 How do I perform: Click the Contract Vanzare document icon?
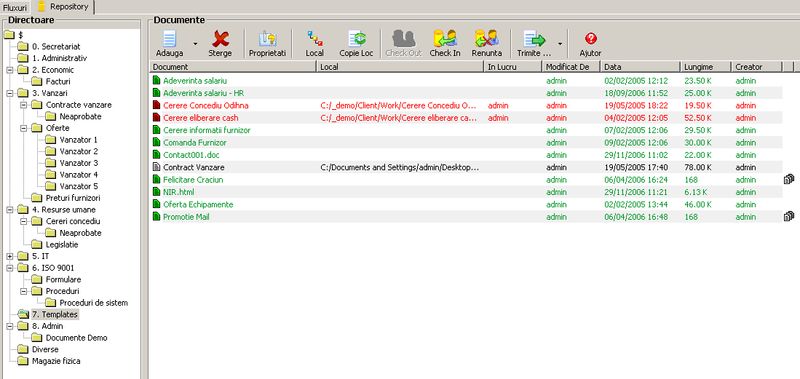(x=157, y=167)
